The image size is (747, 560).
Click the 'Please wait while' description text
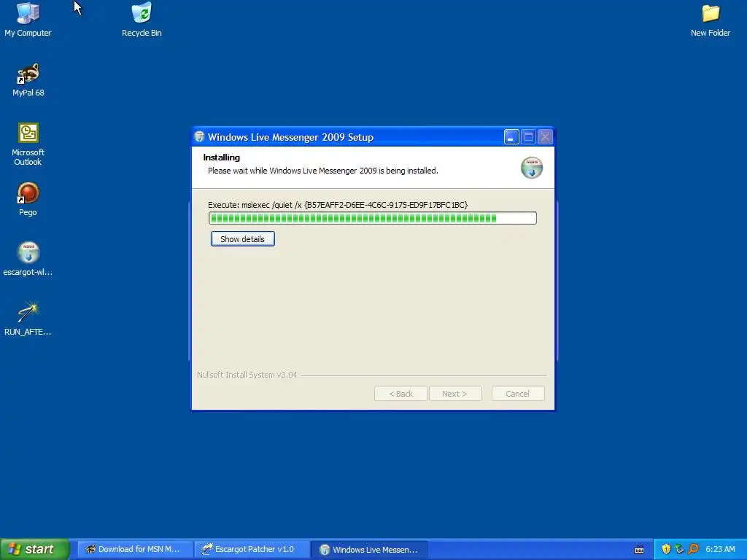click(x=322, y=171)
